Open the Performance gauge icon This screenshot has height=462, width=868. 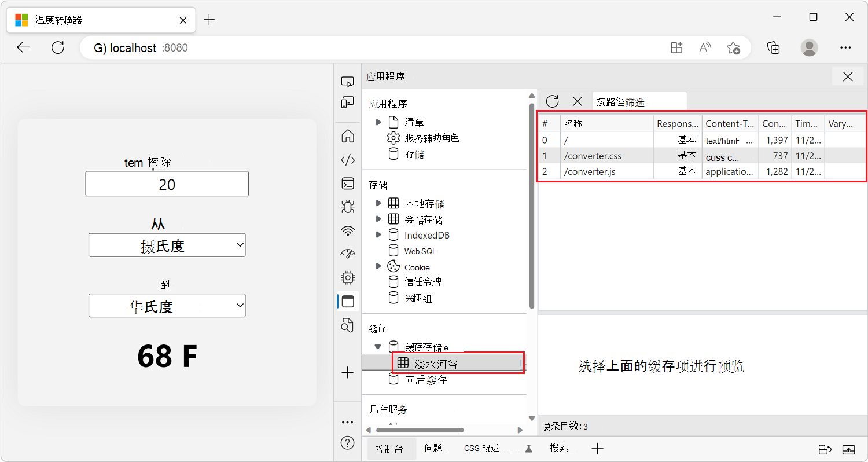pos(348,254)
